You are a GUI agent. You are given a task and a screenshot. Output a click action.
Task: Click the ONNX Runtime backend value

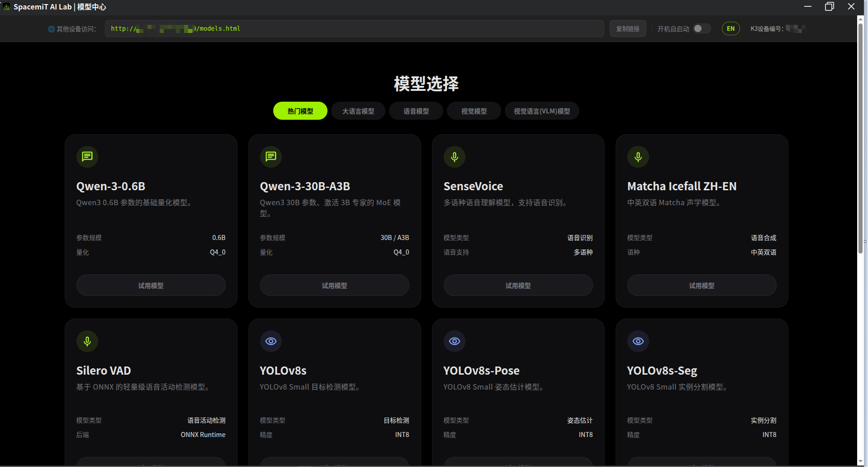[x=203, y=435]
